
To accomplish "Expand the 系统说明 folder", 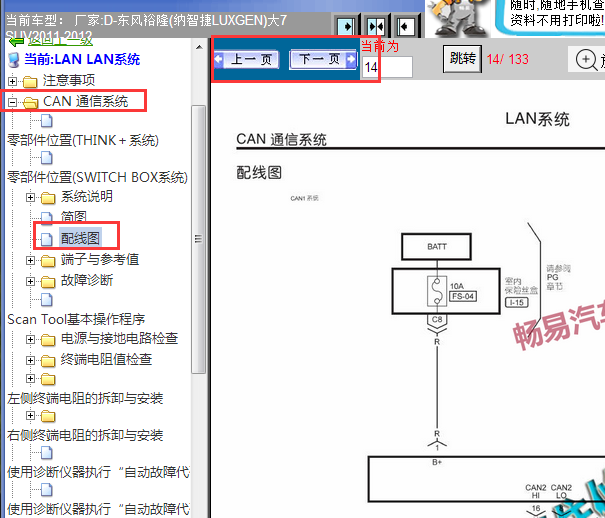I will (x=30, y=197).
